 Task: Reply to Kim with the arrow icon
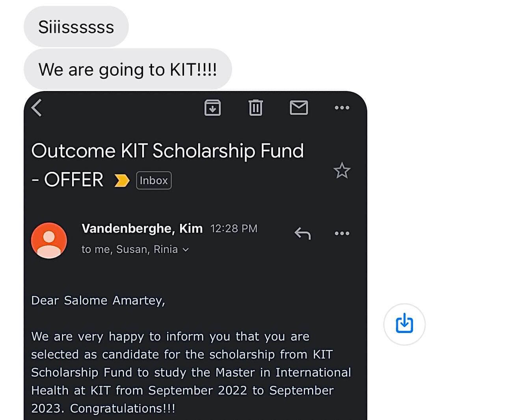303,233
